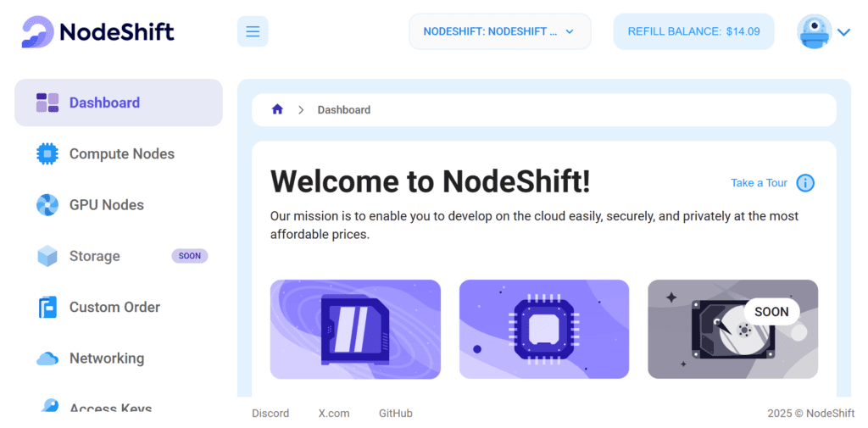The height and width of the screenshot is (428, 868).
Task: Click the NodeShift logo icon
Action: pyautogui.click(x=37, y=32)
